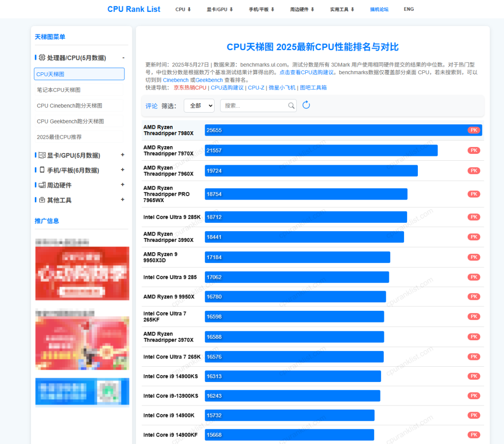The width and height of the screenshot is (504, 444).
Task: Click the circular refresh icon
Action: (306, 105)
